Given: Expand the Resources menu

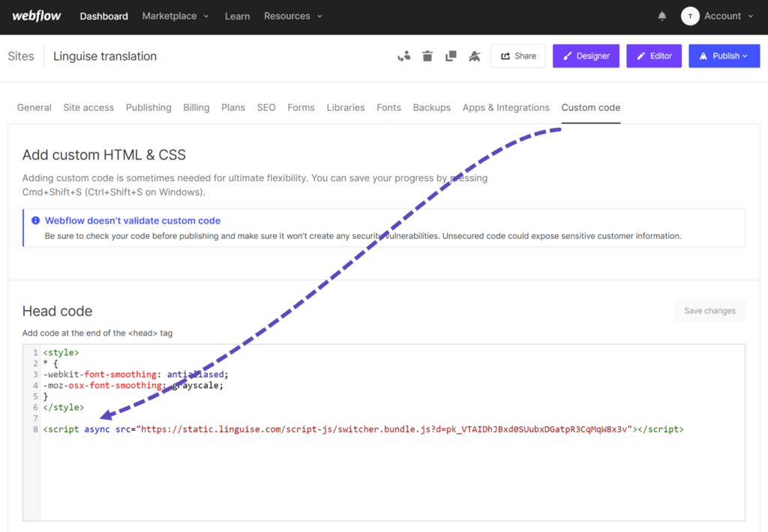Looking at the screenshot, I should point(292,16).
